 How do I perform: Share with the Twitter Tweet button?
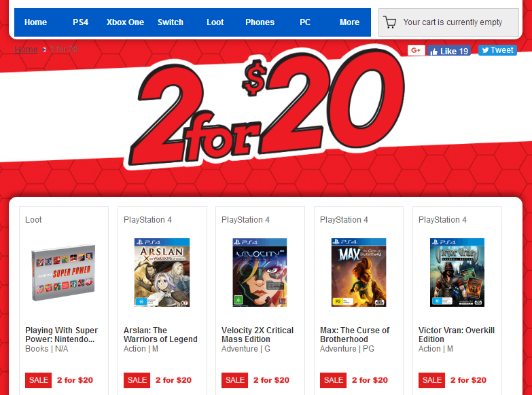point(497,50)
